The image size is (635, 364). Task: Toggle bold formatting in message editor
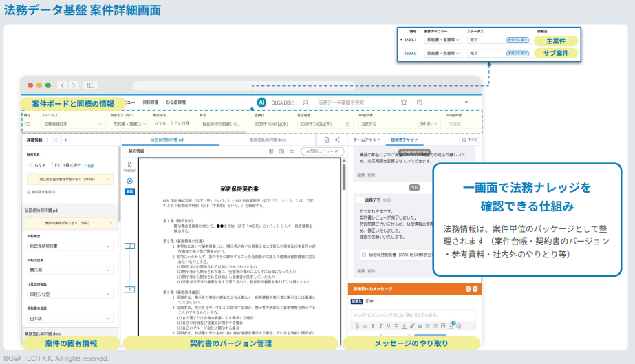[x=373, y=326]
